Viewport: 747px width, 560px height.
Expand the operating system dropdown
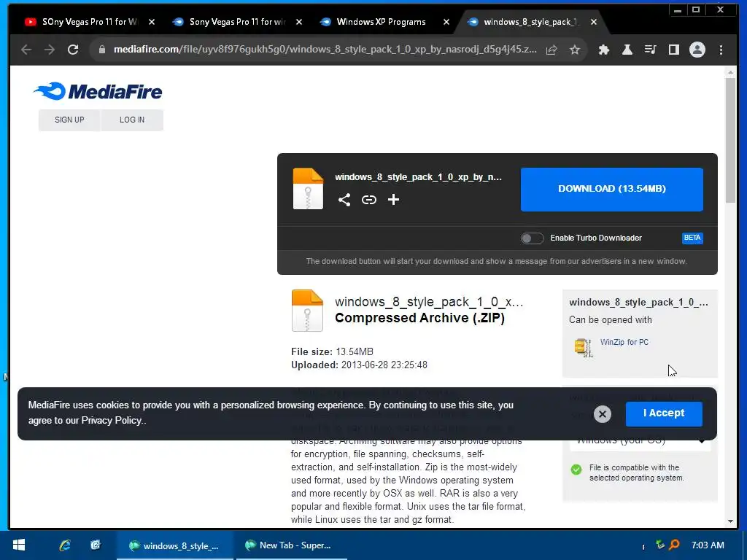tap(640, 441)
